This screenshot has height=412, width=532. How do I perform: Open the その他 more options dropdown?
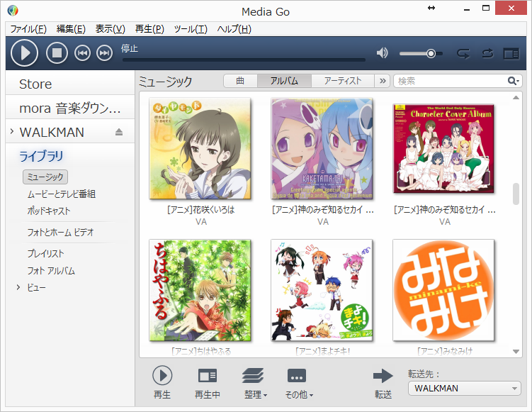pyautogui.click(x=298, y=382)
